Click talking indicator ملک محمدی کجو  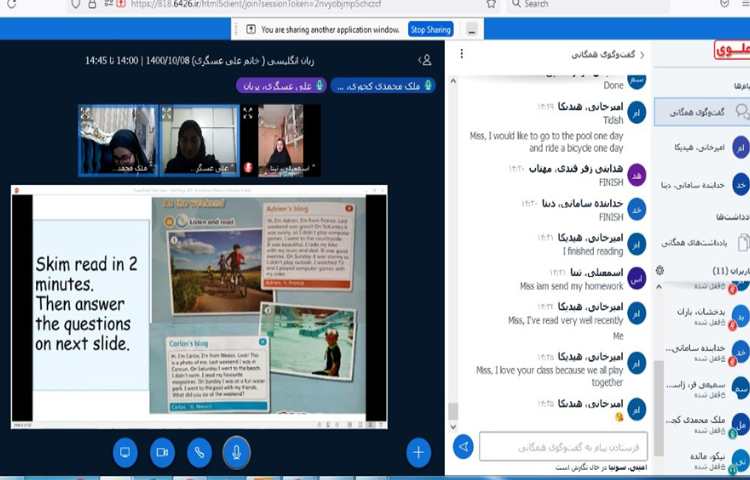coord(383,86)
